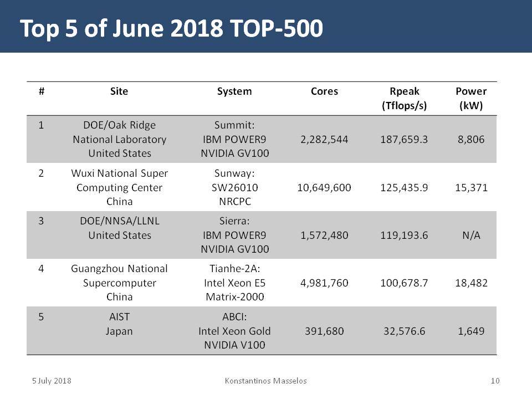The width and height of the screenshot is (532, 399).
Task: Select the site "DOE/NNSA/LLNL"
Action: pyautogui.click(x=120, y=221)
